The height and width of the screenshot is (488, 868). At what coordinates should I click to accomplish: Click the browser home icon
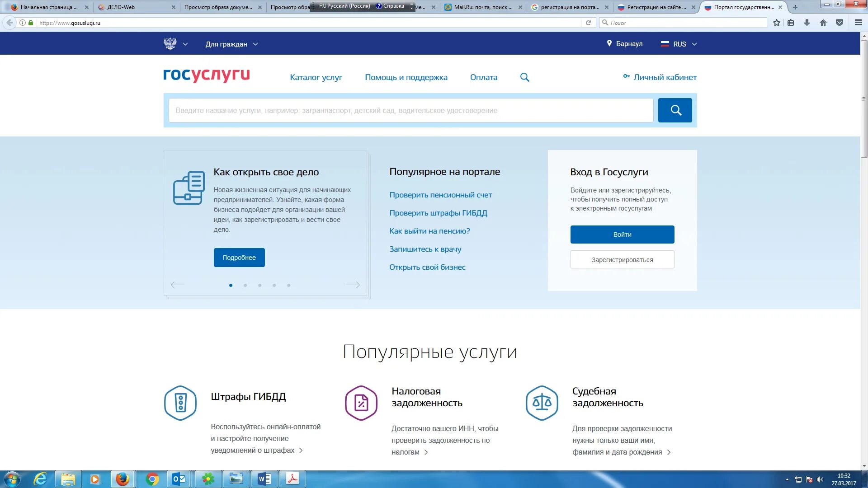(x=823, y=23)
